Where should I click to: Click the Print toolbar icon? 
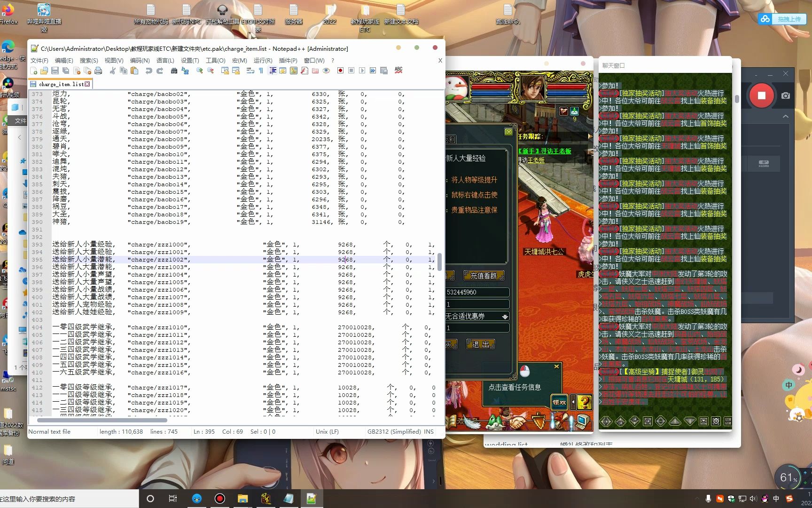point(98,71)
